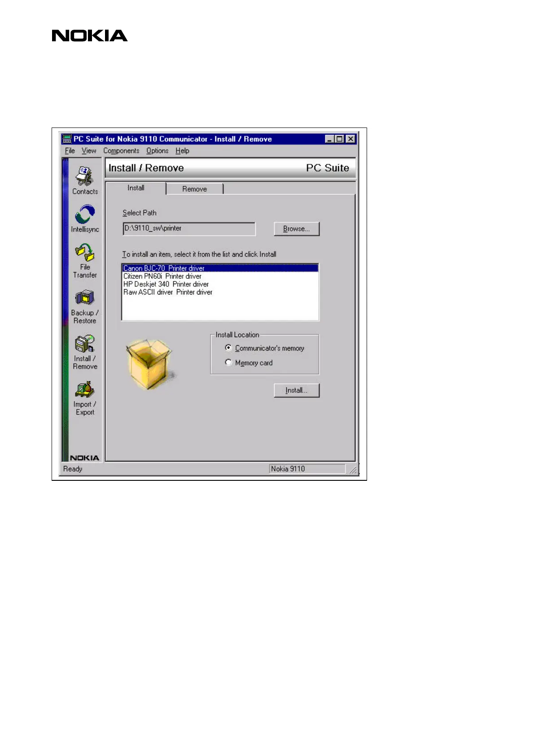Launch Intellisync from the sidebar
Image resolution: width=534 pixels, height=756 pixels.
click(85, 219)
